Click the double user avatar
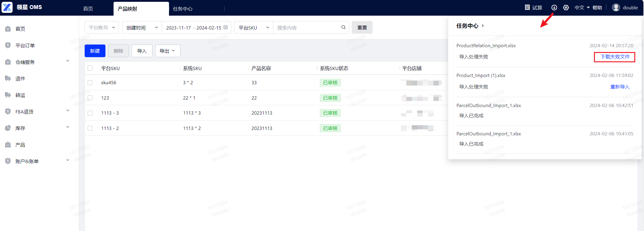The height and width of the screenshot is (231, 644). pyautogui.click(x=616, y=8)
